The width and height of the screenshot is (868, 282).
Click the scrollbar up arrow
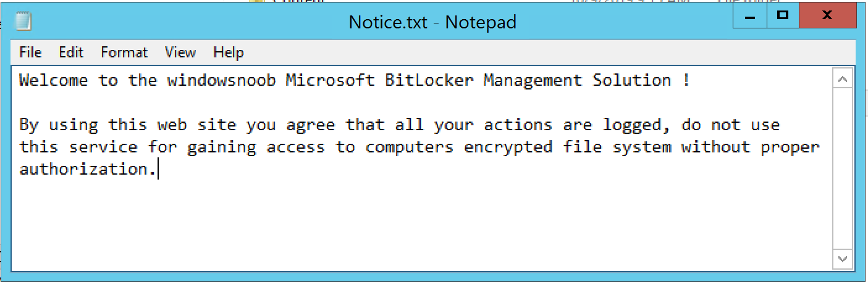pyautogui.click(x=843, y=79)
